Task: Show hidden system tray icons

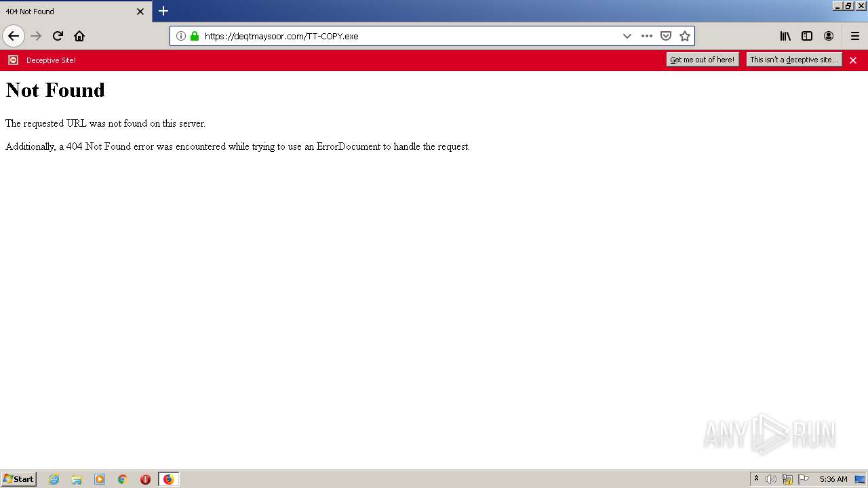Action: point(756,479)
